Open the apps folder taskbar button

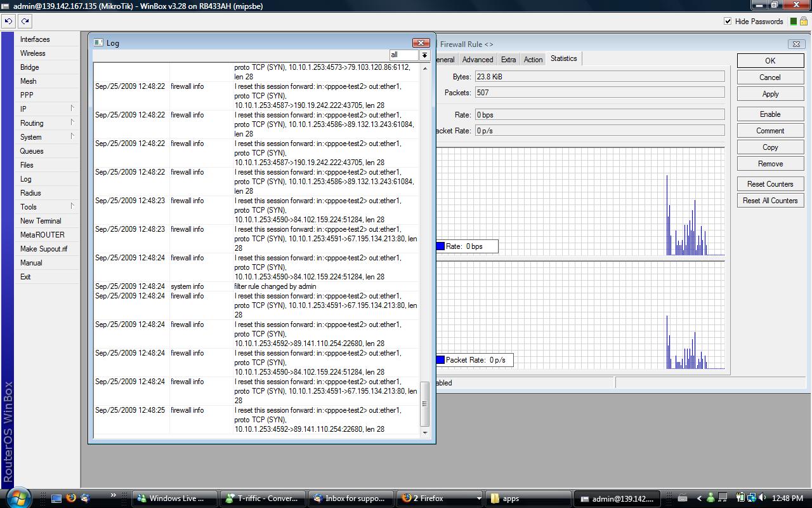528,498
